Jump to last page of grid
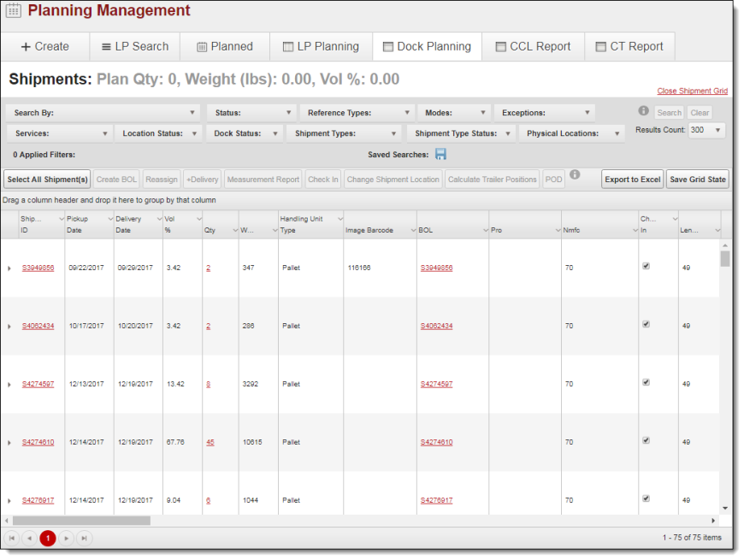 [84, 538]
